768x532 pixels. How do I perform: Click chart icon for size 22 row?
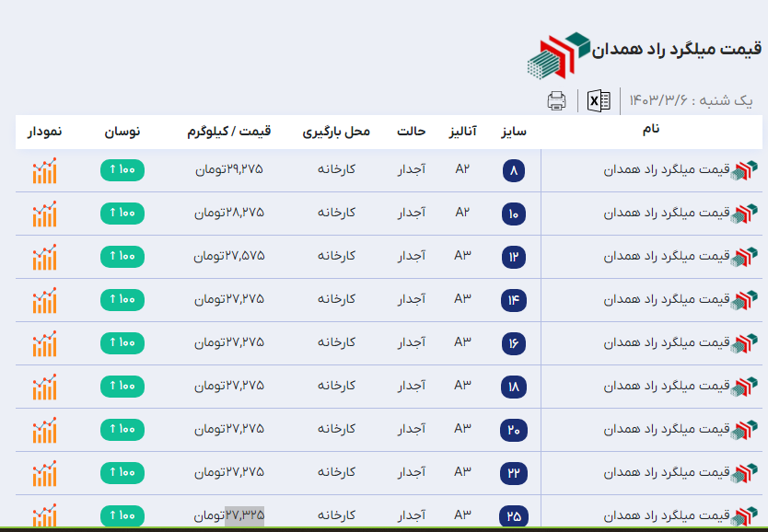[44, 473]
